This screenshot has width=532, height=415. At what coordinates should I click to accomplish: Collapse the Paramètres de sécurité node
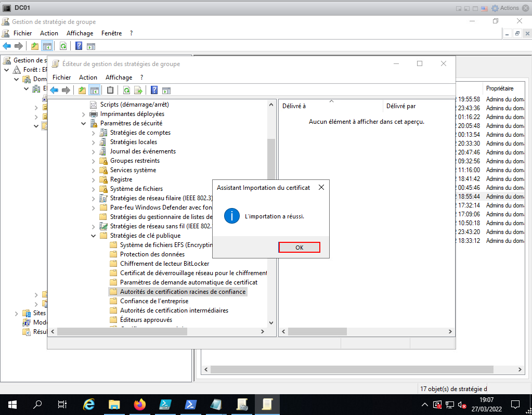(x=84, y=123)
